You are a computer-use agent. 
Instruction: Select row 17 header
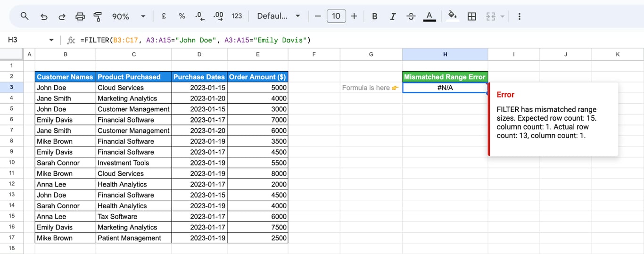(x=12, y=238)
